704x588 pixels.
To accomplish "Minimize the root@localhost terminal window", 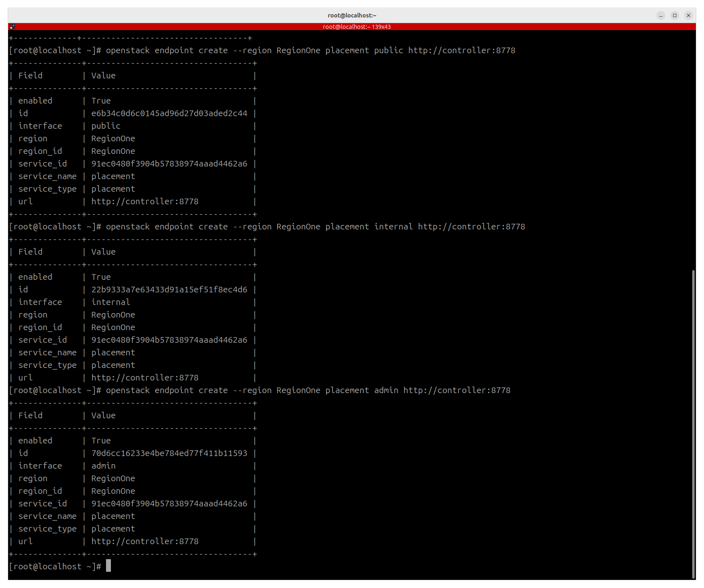I will pos(661,15).
